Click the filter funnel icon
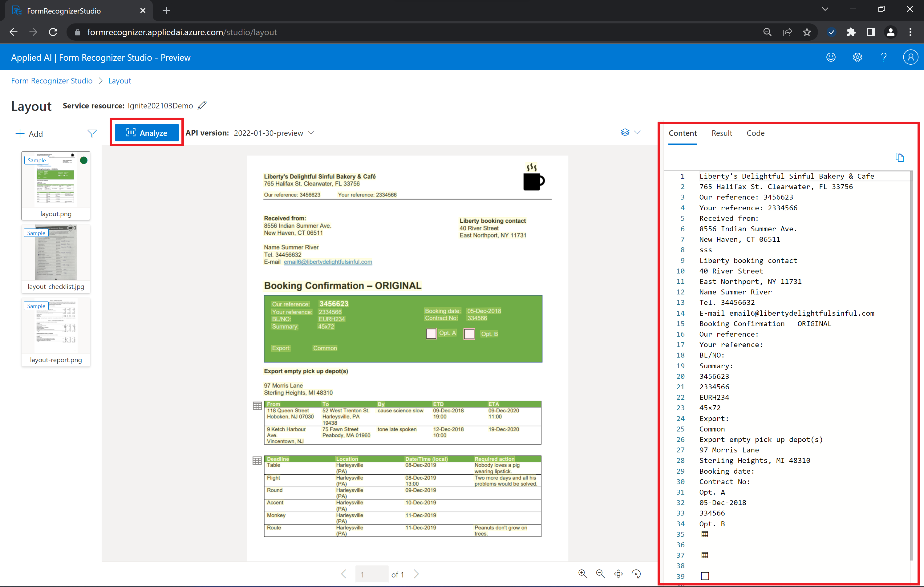 (92, 134)
